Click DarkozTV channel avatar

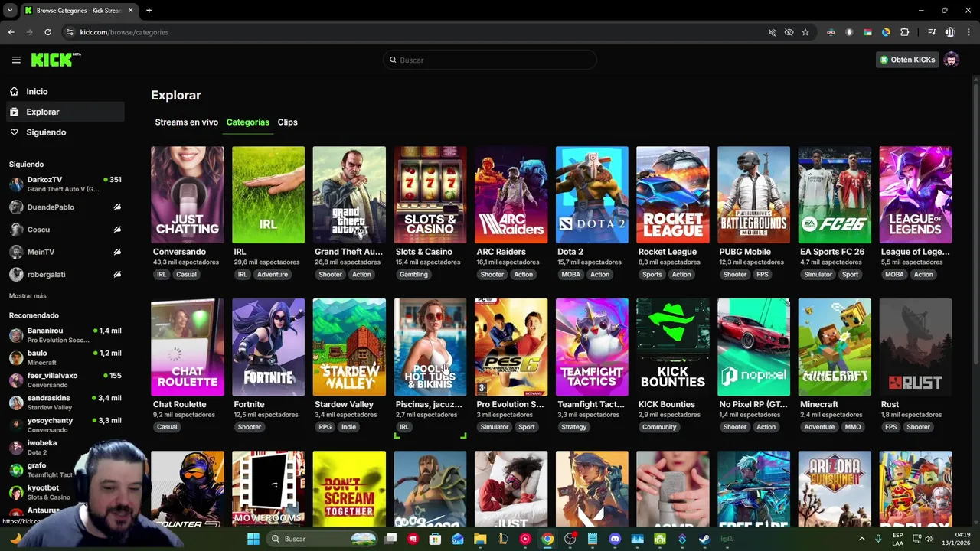[x=16, y=184]
